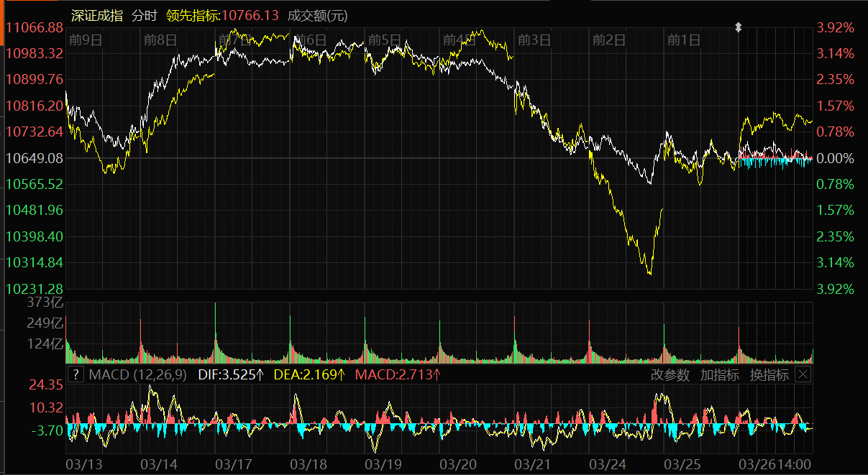
Task: Click the 03/17 date on the time axis
Action: tap(233, 465)
